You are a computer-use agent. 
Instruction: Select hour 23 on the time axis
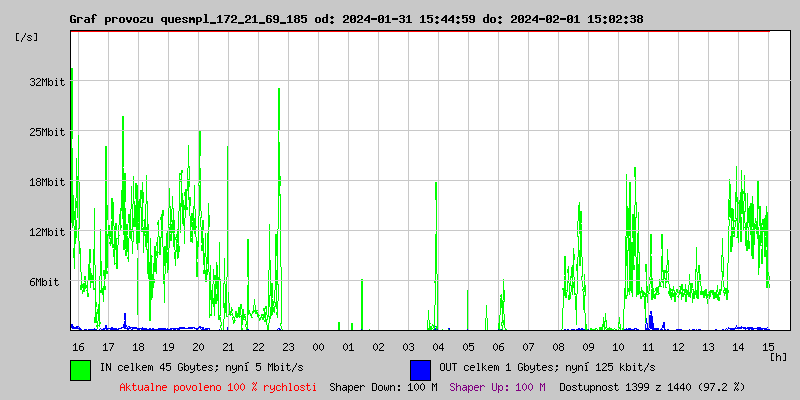(x=288, y=347)
